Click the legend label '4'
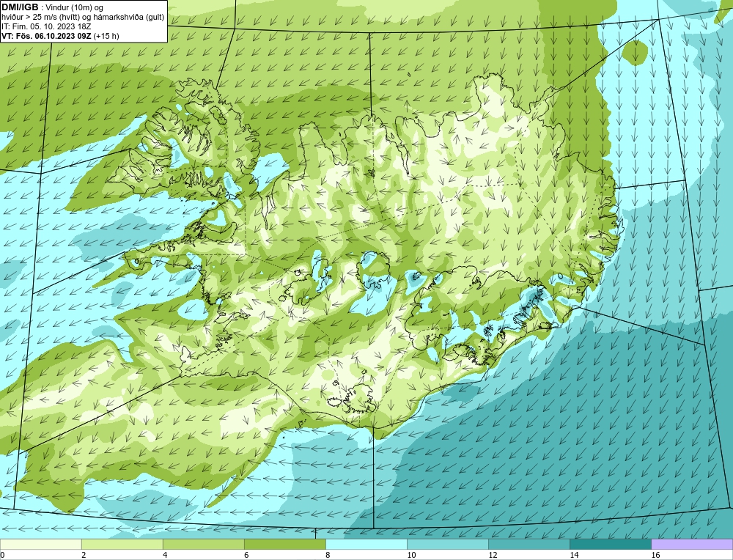 click(x=165, y=555)
